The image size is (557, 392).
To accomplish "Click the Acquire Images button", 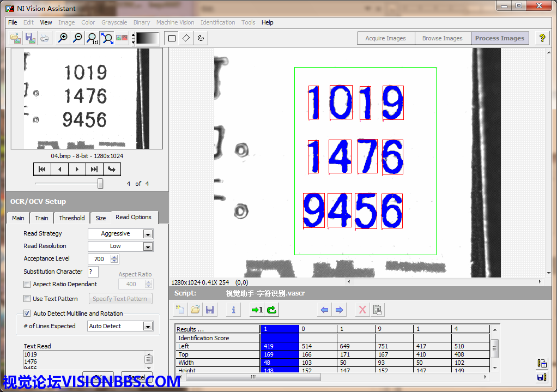I will [385, 38].
